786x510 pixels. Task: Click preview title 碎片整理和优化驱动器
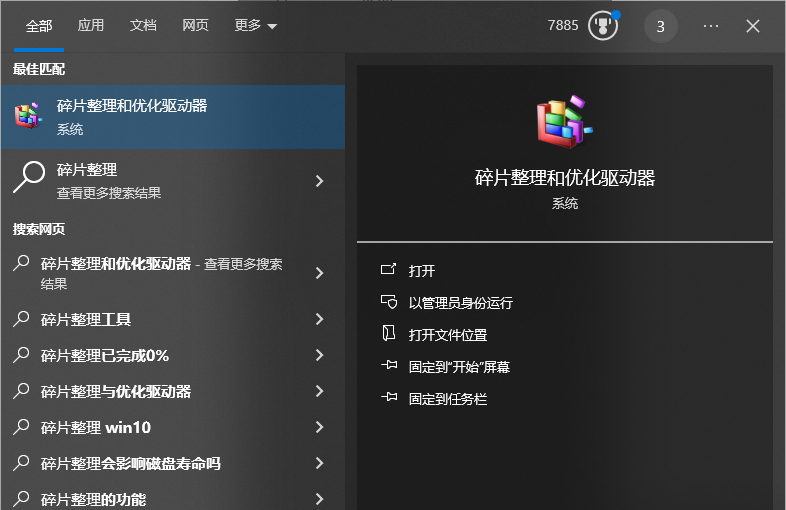565,178
